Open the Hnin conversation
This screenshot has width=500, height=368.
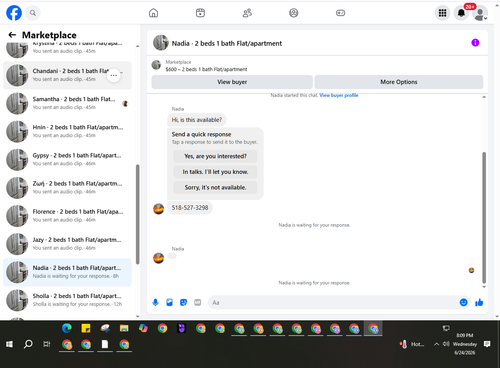point(67,132)
